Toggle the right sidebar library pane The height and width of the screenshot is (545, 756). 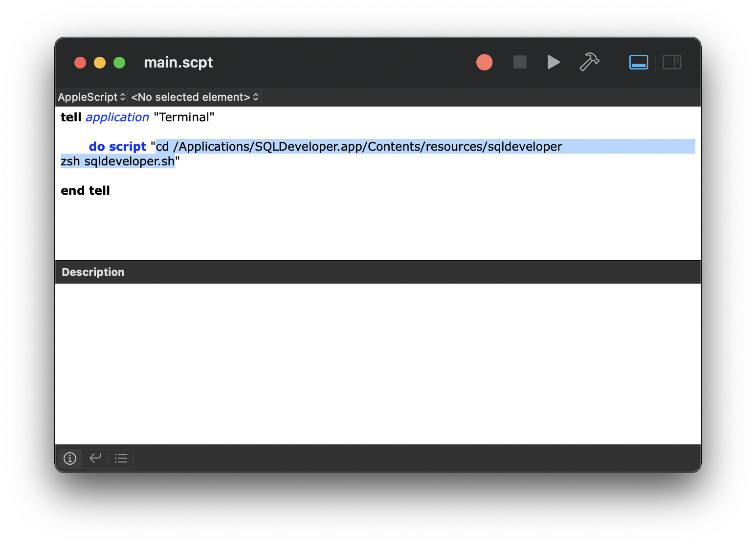click(672, 62)
